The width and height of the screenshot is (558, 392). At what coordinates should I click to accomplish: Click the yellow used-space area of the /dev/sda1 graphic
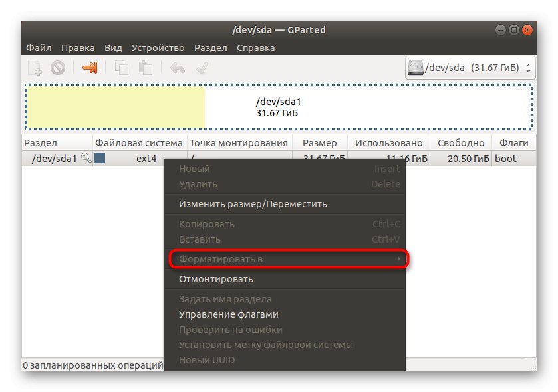tap(116, 107)
